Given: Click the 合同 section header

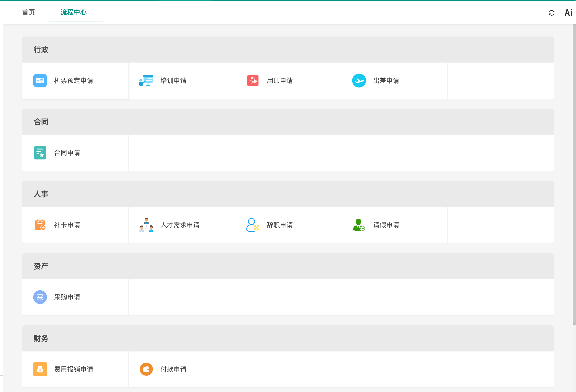Looking at the screenshot, I should pyautogui.click(x=288, y=122).
